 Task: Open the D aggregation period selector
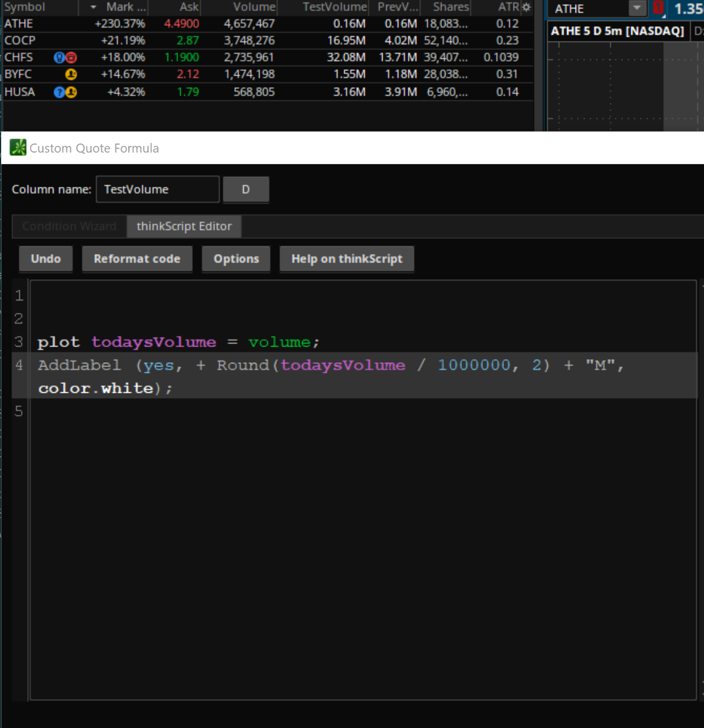(246, 189)
